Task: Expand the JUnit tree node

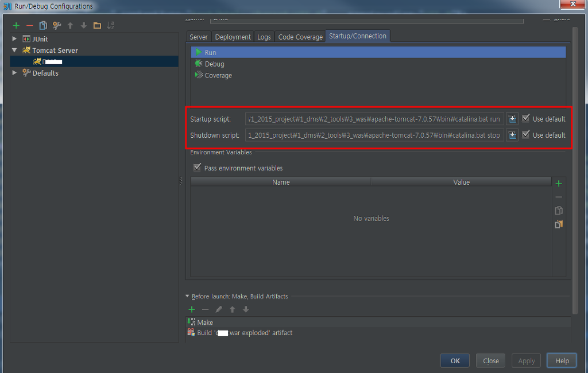Action: click(x=14, y=38)
